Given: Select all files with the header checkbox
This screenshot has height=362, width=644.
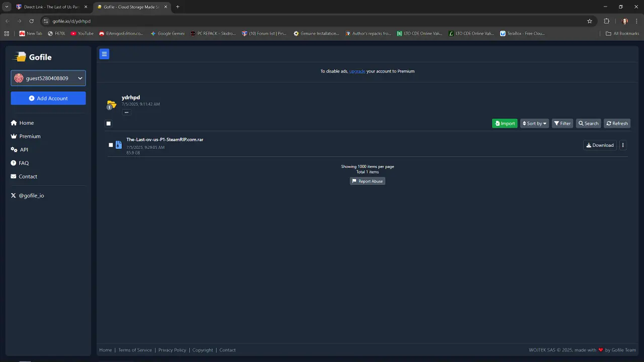Looking at the screenshot, I should pos(108,124).
